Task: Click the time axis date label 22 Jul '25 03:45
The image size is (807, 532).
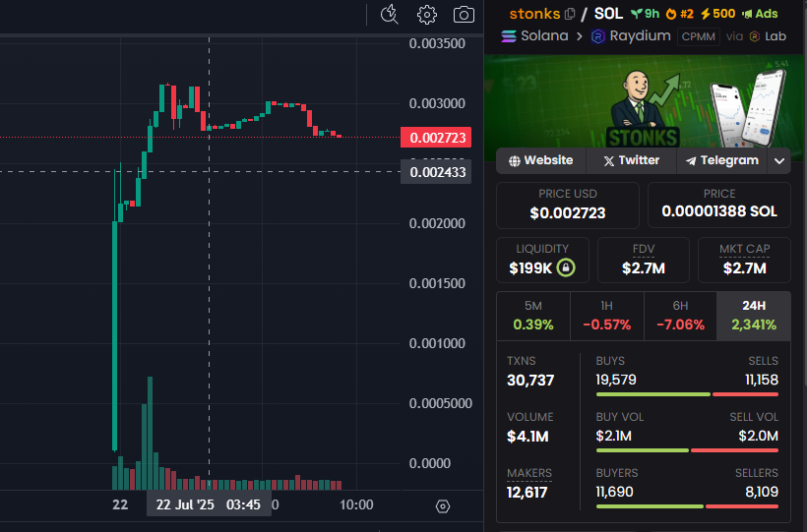Action: pos(209,504)
